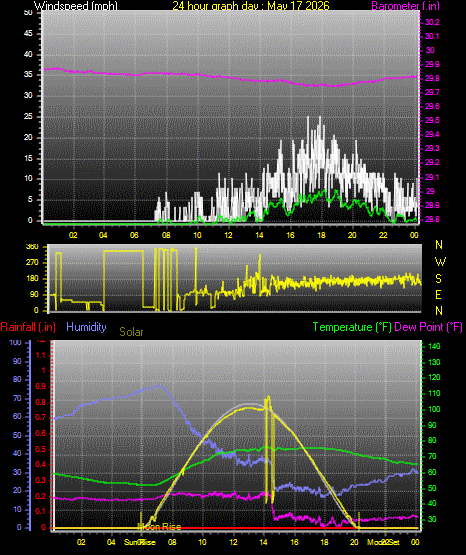
Task: Click the W compass label beside direction graph
Action: 440,262
